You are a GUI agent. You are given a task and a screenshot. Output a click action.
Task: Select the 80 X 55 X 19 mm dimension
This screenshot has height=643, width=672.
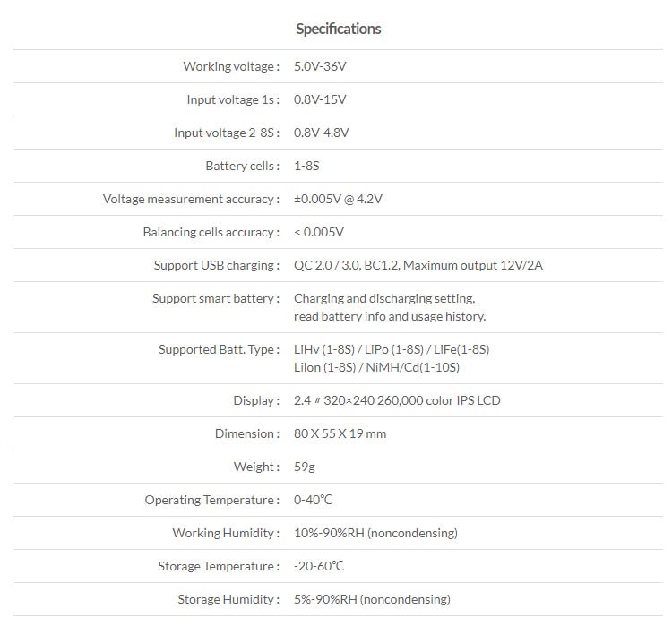pos(340,433)
